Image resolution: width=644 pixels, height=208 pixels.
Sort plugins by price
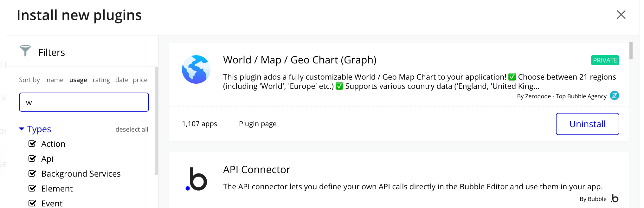tap(140, 80)
